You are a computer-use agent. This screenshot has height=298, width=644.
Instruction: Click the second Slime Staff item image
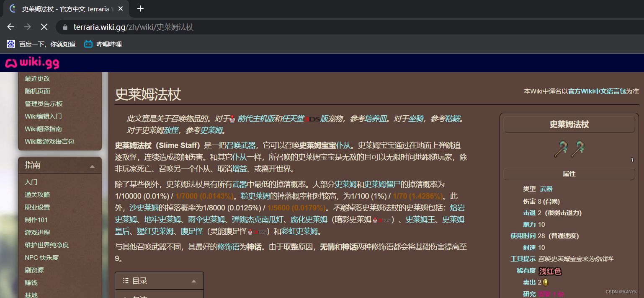click(x=578, y=149)
